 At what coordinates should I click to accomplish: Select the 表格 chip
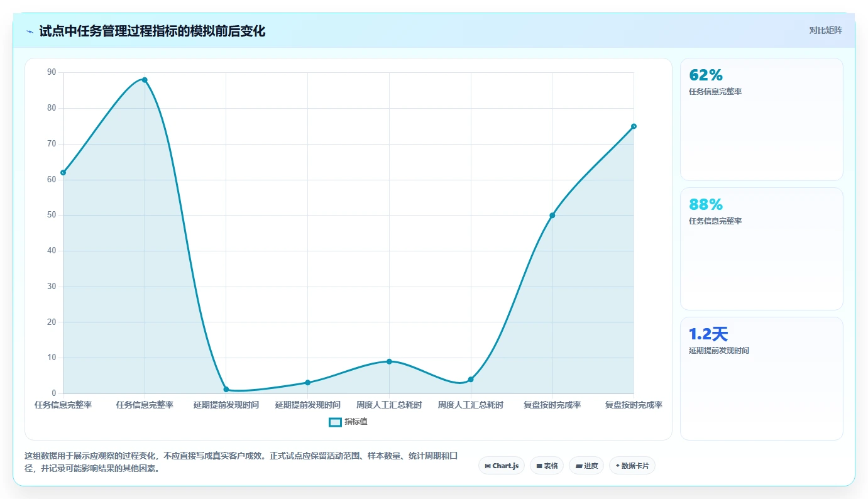(x=547, y=466)
